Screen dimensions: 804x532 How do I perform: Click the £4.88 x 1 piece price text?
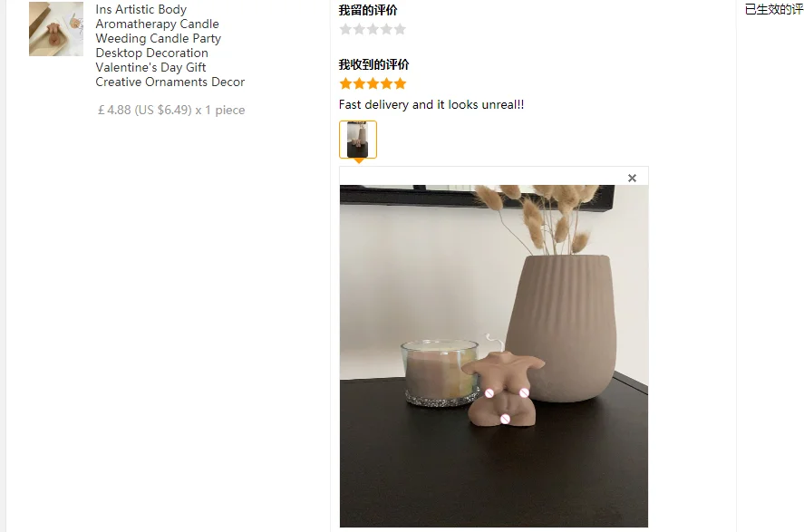click(171, 110)
